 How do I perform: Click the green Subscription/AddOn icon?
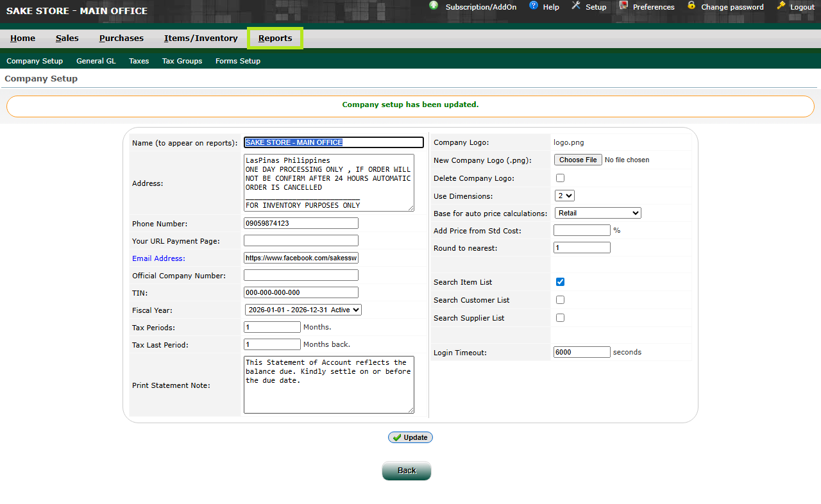click(x=434, y=6)
